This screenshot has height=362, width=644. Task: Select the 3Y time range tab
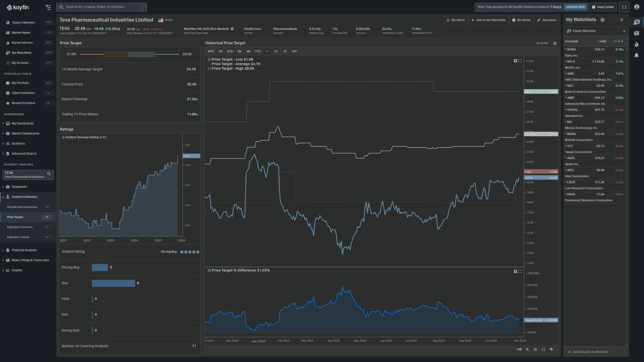(x=276, y=51)
